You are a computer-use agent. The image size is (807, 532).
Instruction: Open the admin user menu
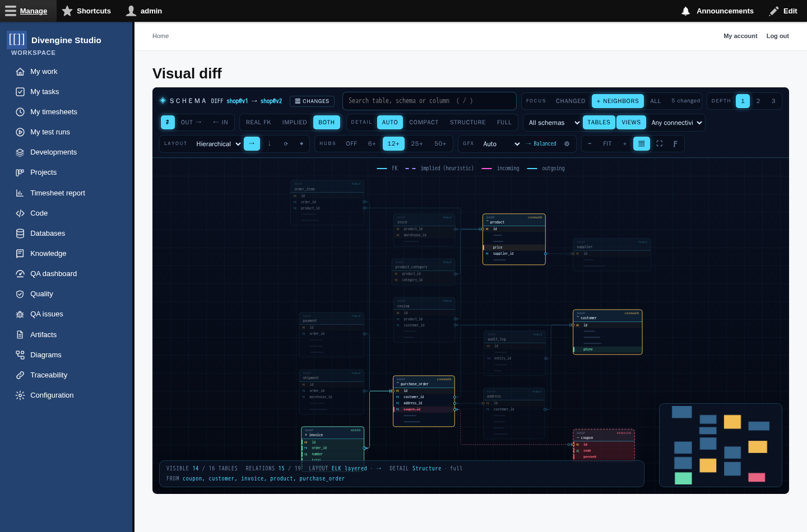[144, 11]
